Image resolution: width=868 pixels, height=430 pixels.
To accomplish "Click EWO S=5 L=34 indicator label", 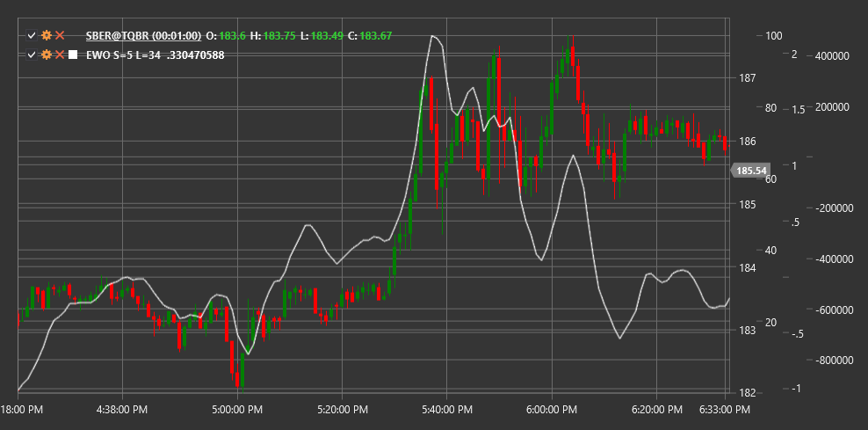I will point(123,55).
